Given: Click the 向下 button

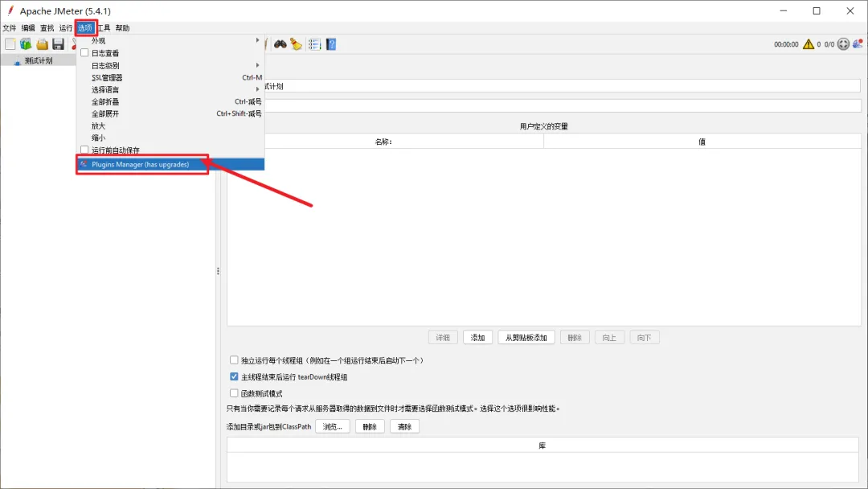Looking at the screenshot, I should (645, 337).
